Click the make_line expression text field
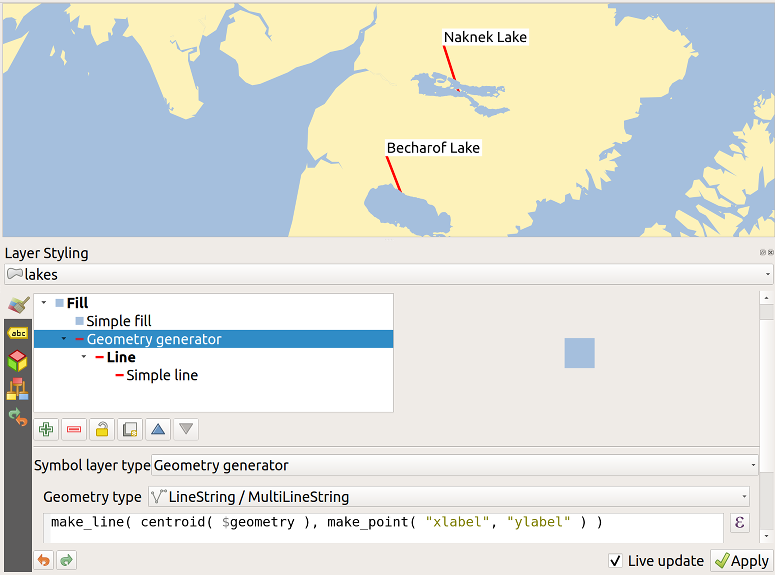Image resolution: width=775 pixels, height=575 pixels. click(383, 523)
